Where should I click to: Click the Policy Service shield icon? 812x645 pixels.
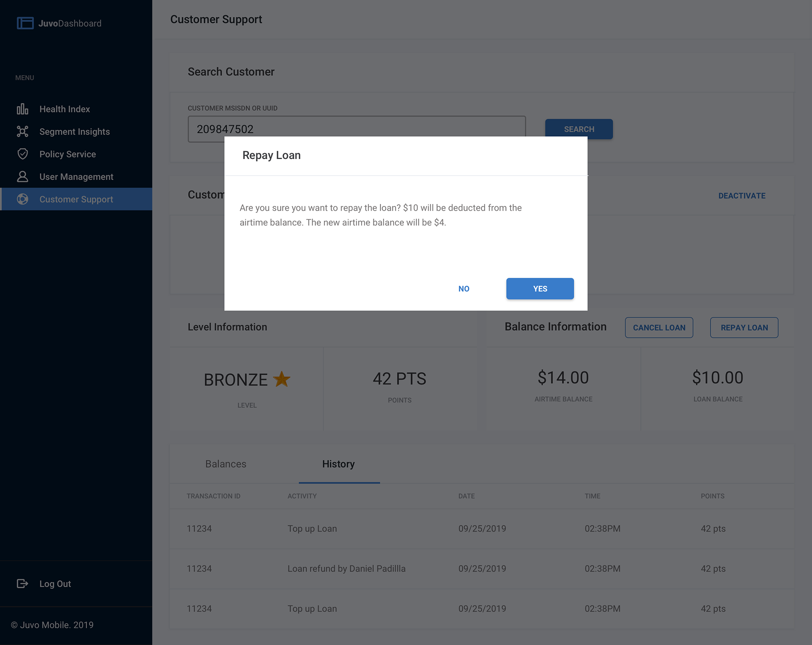22,154
